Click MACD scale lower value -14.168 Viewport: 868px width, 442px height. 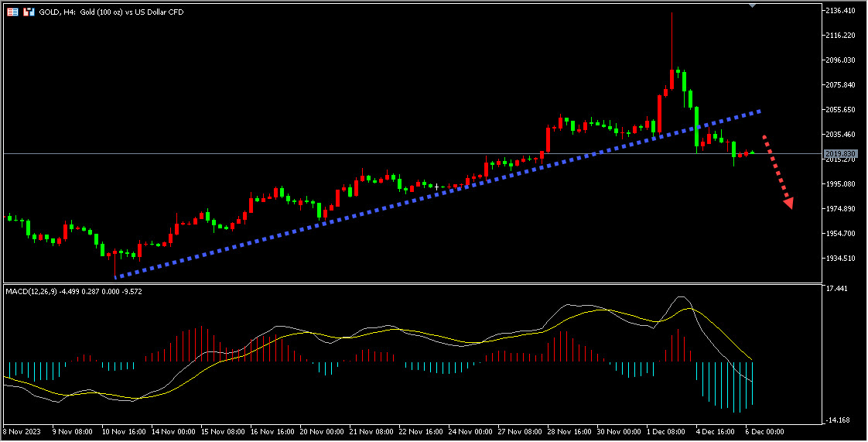(x=837, y=420)
